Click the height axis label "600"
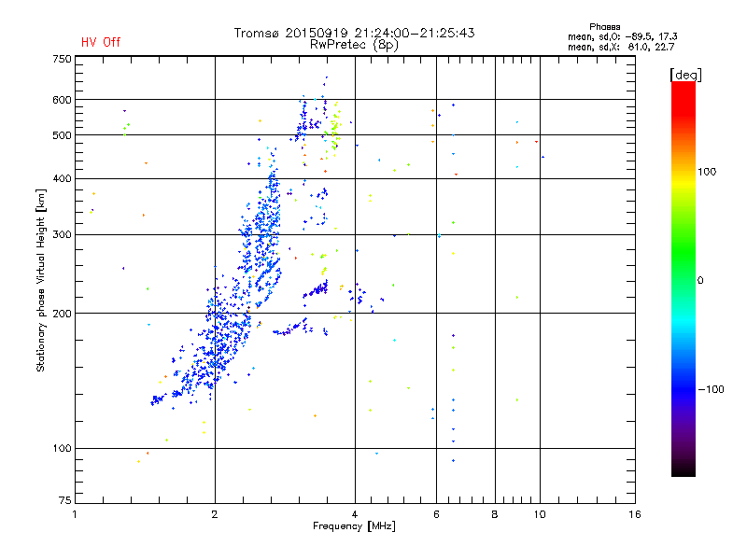The width and height of the screenshot is (747, 560). [62, 100]
